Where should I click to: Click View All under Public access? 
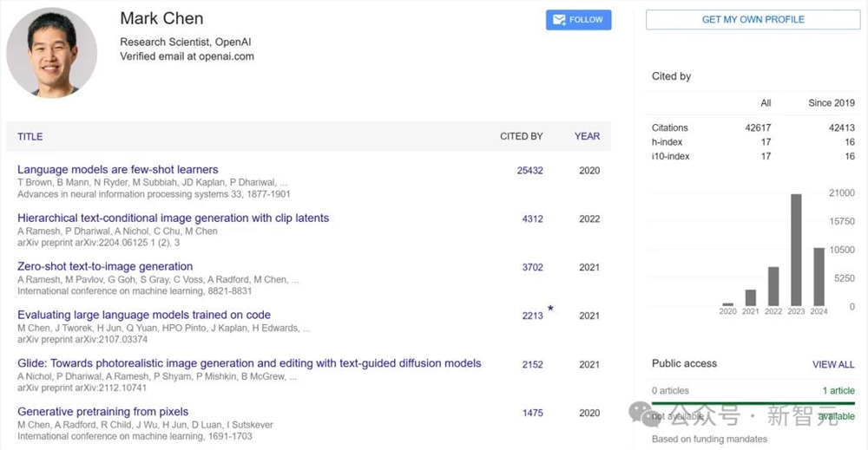coord(832,364)
